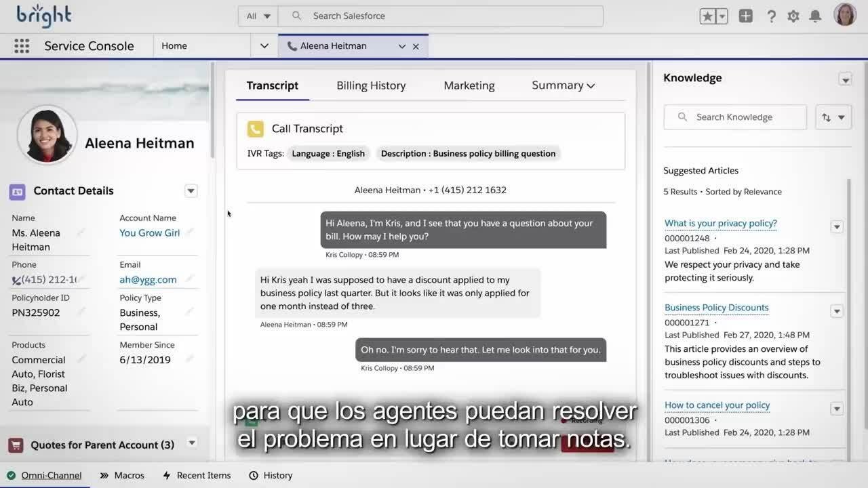
Task: Open Business Policy Discounts article actions dropdown
Action: (x=837, y=311)
